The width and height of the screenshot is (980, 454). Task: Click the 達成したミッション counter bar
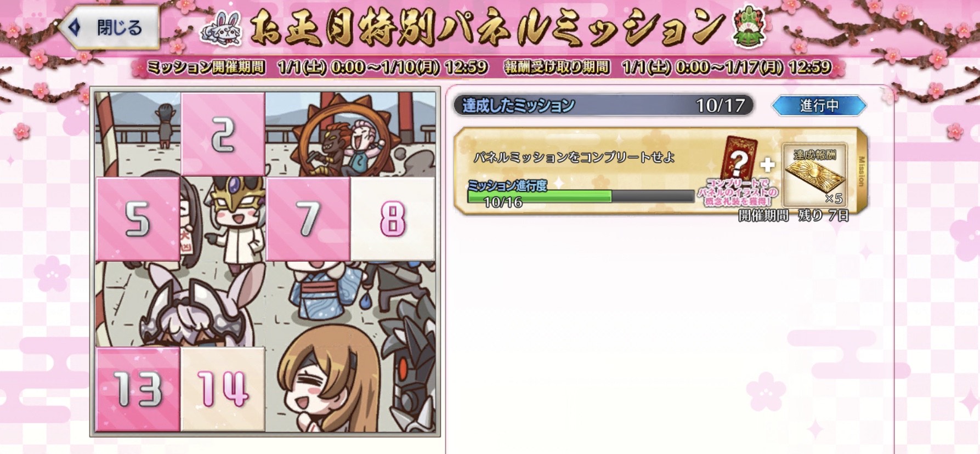pos(603,105)
